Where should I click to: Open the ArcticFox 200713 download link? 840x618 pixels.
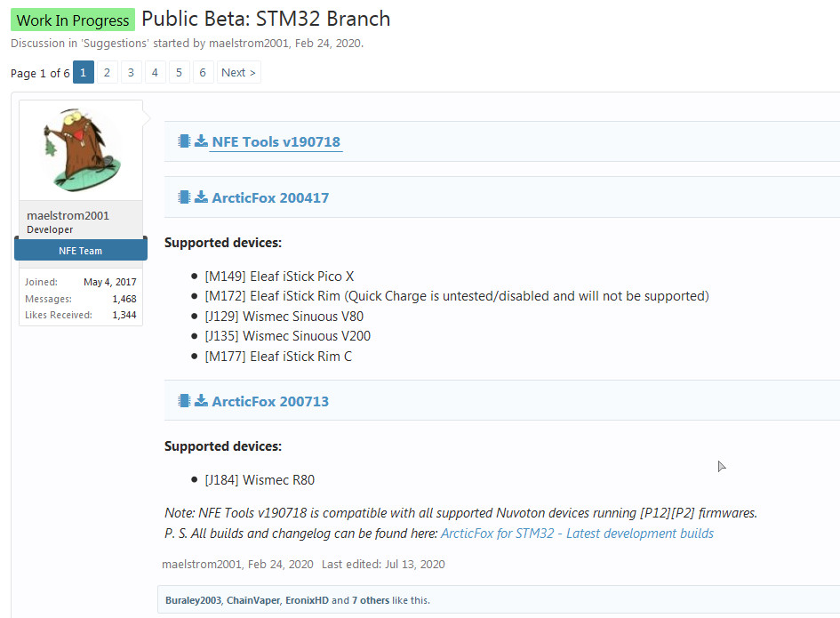pyautogui.click(x=270, y=401)
